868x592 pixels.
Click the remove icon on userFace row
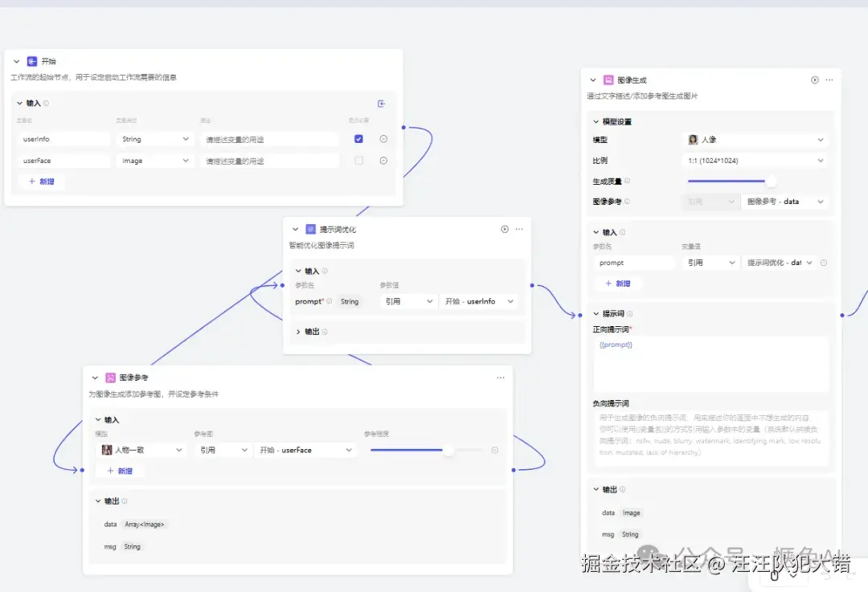pos(383,160)
